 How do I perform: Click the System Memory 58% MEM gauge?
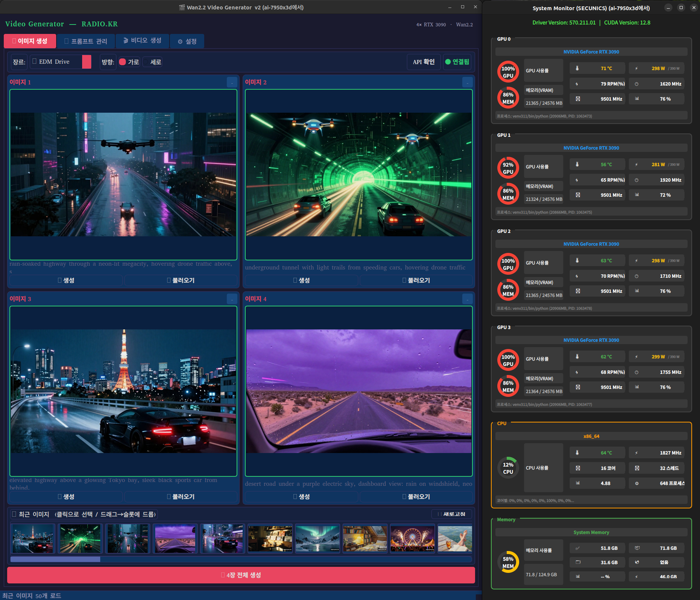click(508, 562)
